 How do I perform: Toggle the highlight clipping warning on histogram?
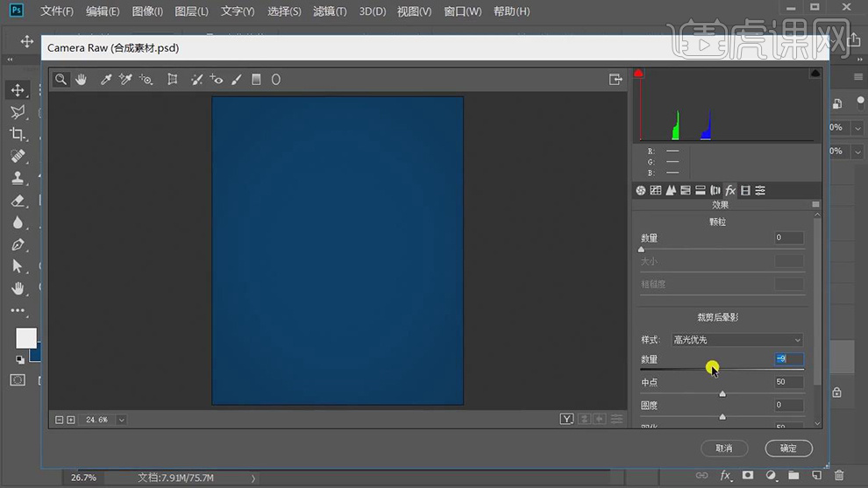(815, 74)
